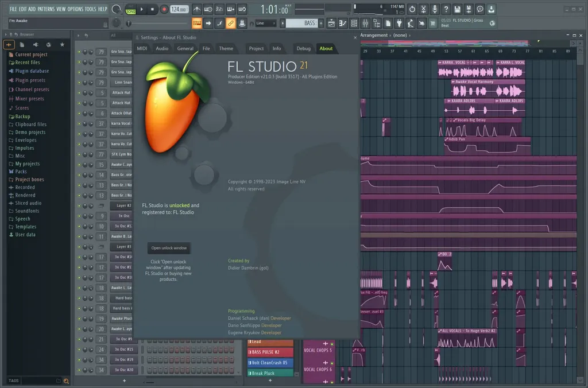Image resolution: width=588 pixels, height=388 pixels.
Task: Open the Hard bass channel button
Action: click(x=121, y=298)
